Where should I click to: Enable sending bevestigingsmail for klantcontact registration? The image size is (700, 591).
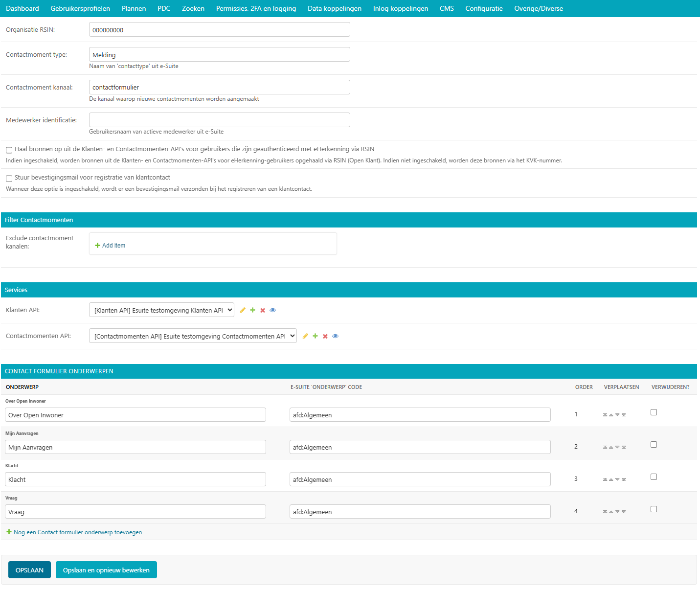coord(9,178)
